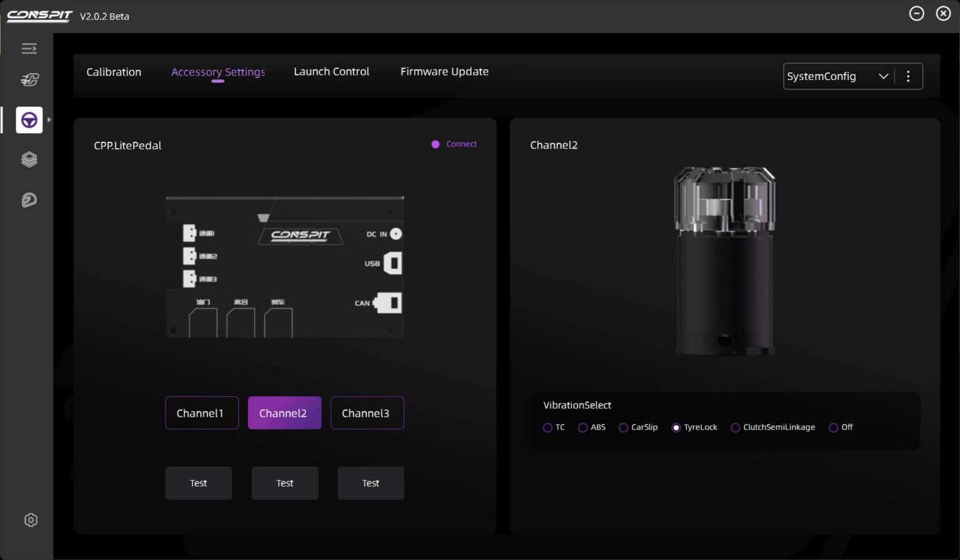
Task: Click the three-dot config options icon
Action: tap(908, 76)
